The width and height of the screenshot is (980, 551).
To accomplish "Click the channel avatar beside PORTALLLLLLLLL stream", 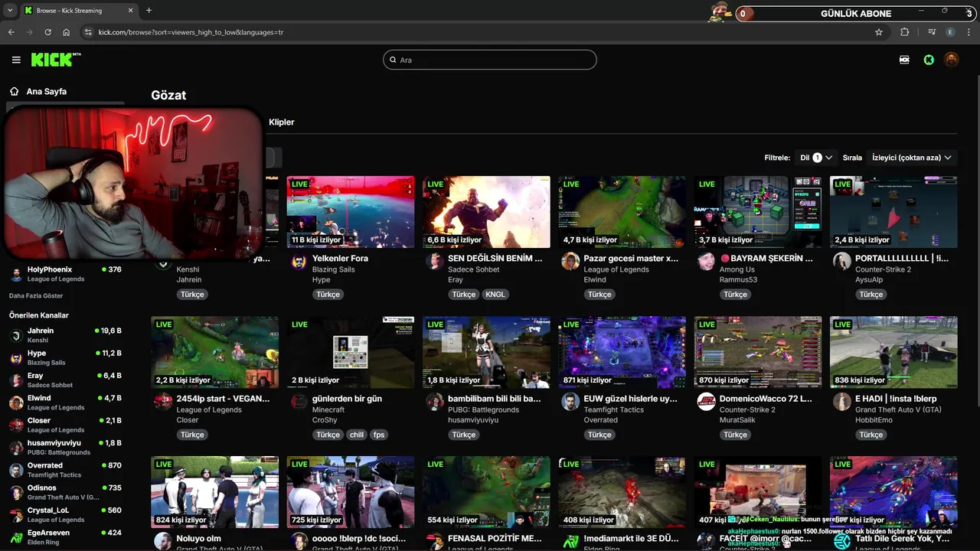I will [x=842, y=261].
